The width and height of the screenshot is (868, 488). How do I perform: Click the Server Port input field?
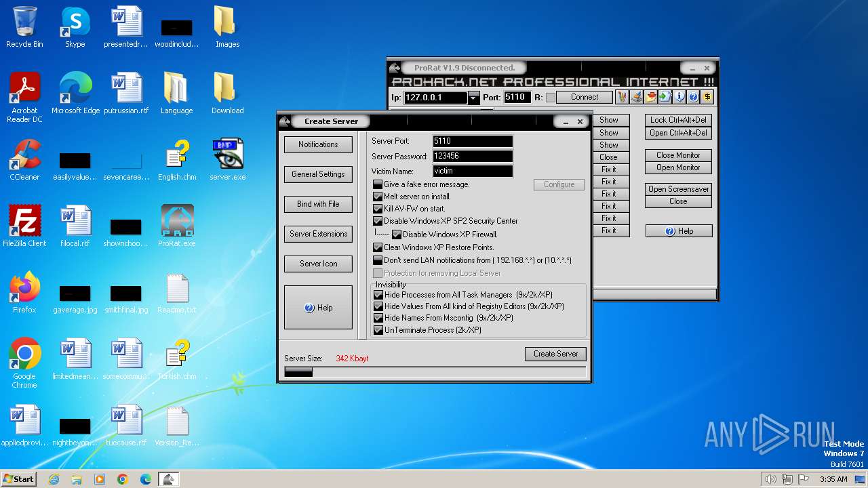point(473,141)
